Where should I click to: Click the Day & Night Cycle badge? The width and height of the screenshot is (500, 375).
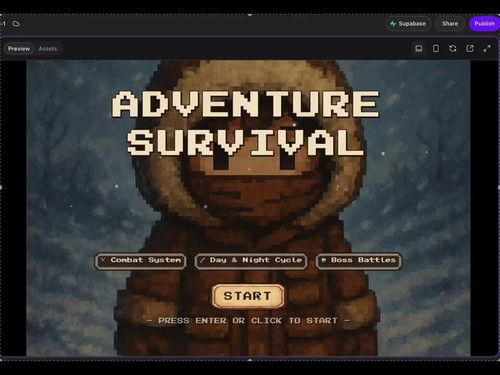(251, 261)
